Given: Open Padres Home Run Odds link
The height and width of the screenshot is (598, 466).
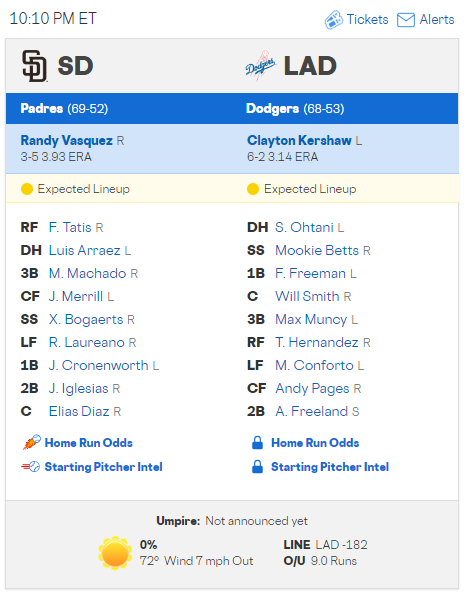Looking at the screenshot, I should (88, 443).
